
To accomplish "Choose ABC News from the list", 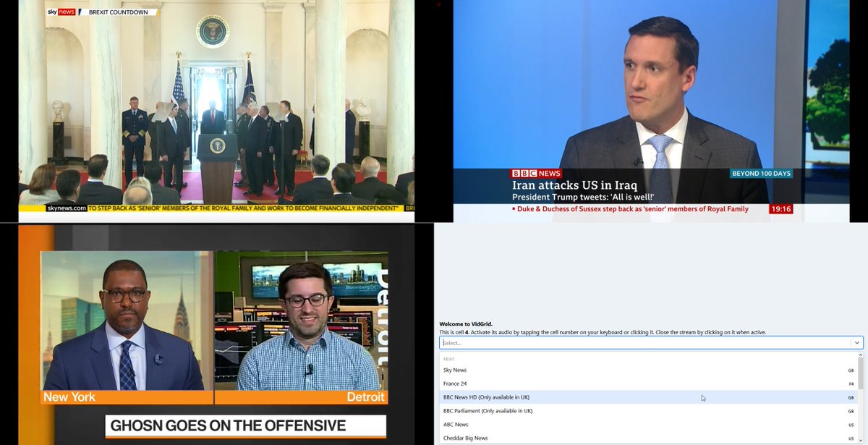I will point(648,425).
